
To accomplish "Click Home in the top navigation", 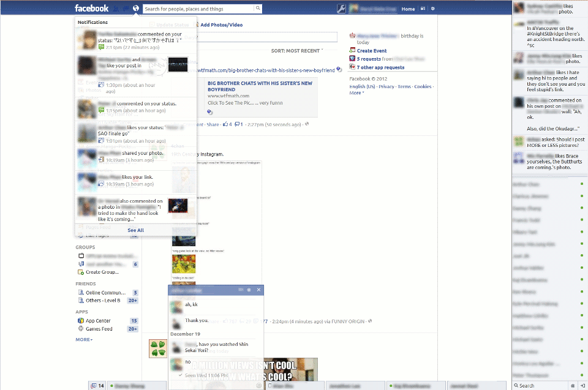I will tap(408, 9).
